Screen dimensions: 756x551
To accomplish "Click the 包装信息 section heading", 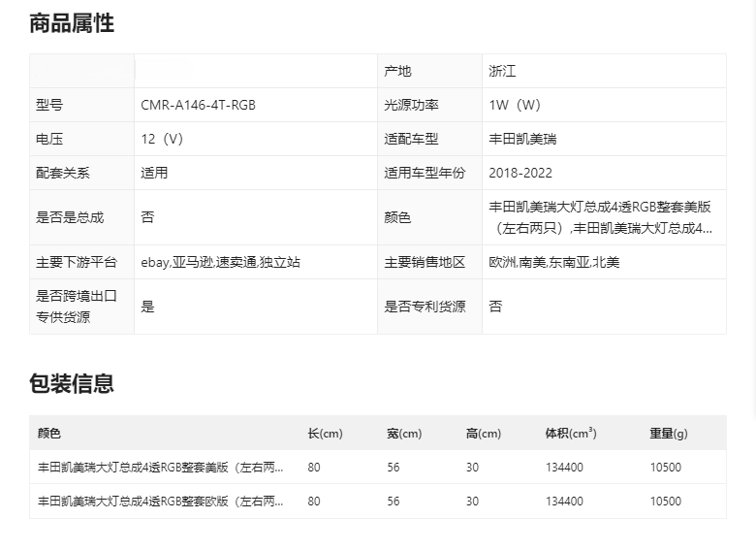I will [x=72, y=383].
